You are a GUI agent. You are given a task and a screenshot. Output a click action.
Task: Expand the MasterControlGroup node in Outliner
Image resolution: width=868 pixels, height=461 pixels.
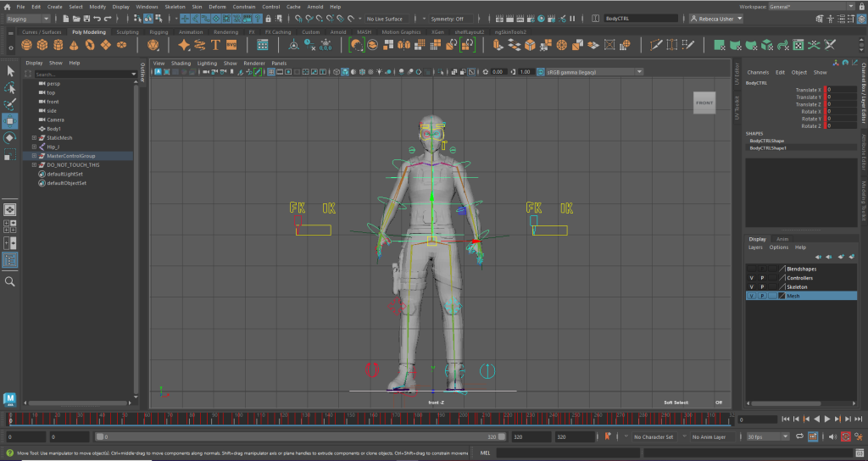click(x=34, y=156)
